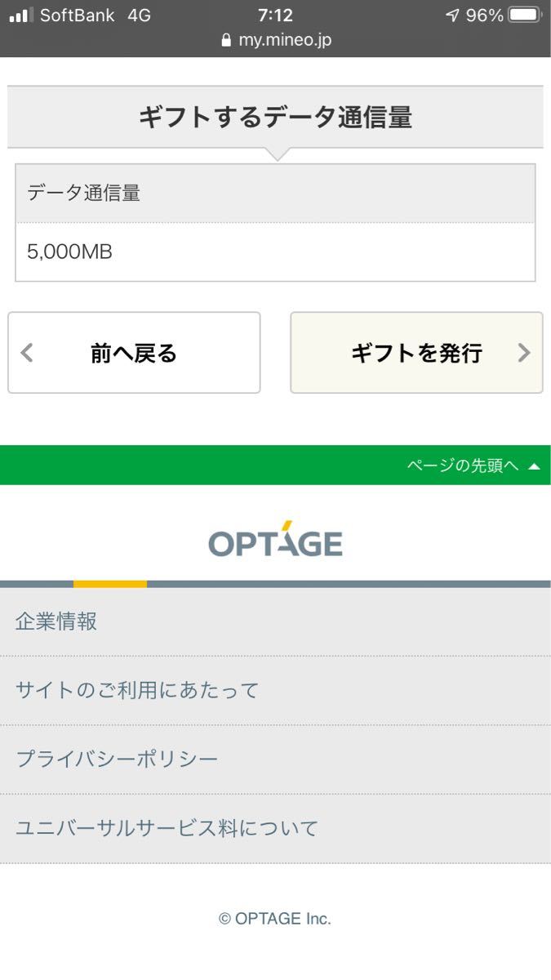
Task: Click the © OPTAGE Inc. copyright text
Action: click(275, 919)
